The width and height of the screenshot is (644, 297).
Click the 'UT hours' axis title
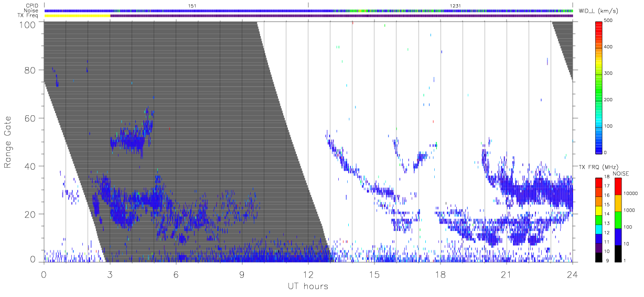pos(308,287)
